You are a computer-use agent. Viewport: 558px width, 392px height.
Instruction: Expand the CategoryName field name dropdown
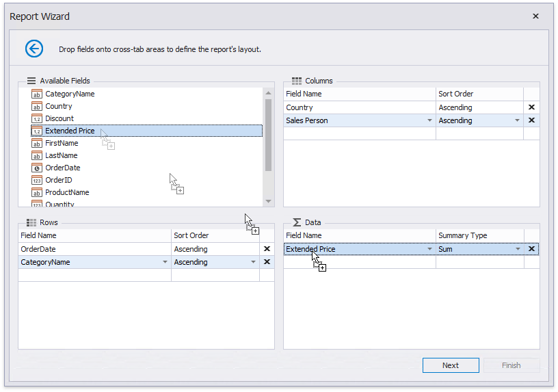coord(165,262)
